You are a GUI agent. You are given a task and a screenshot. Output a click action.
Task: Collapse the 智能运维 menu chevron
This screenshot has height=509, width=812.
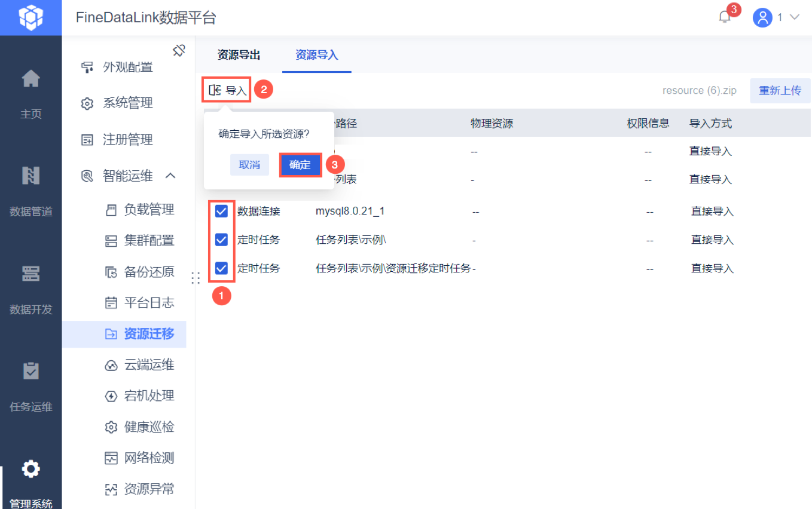coord(170,176)
